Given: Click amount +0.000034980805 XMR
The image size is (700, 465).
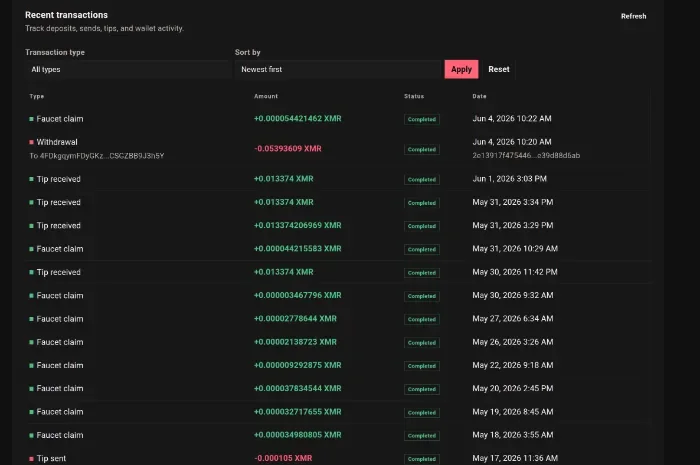Looking at the screenshot, I should 297,435.
